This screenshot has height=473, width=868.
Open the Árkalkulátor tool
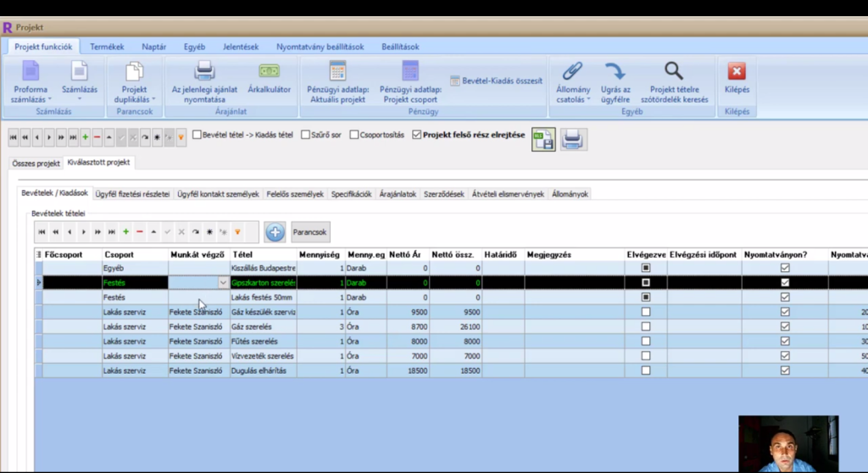tap(270, 71)
